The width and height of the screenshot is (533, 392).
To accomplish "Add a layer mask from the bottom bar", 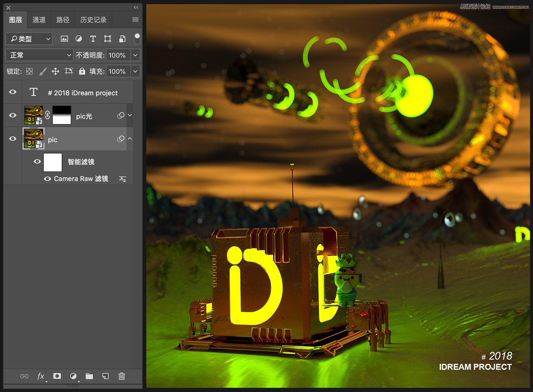I will pos(57,376).
